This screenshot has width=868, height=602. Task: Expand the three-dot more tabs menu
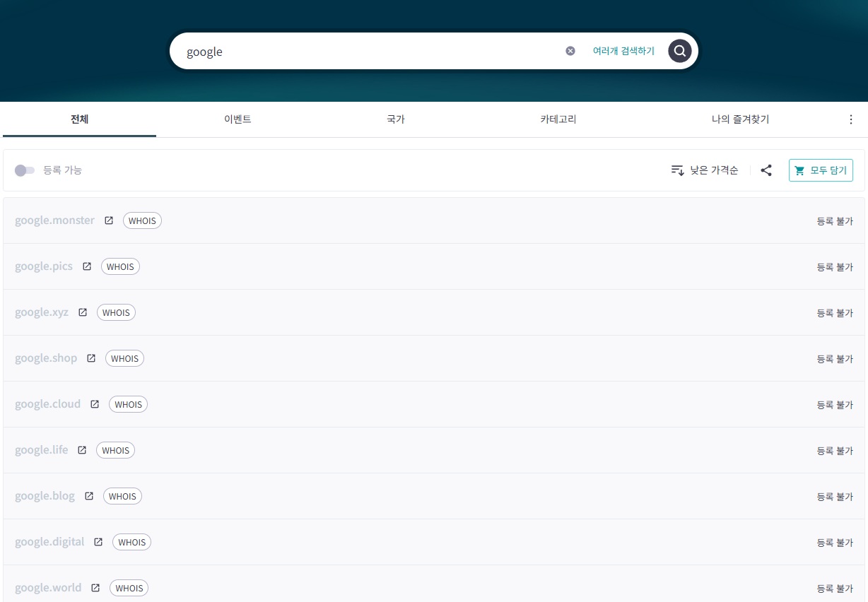(851, 119)
